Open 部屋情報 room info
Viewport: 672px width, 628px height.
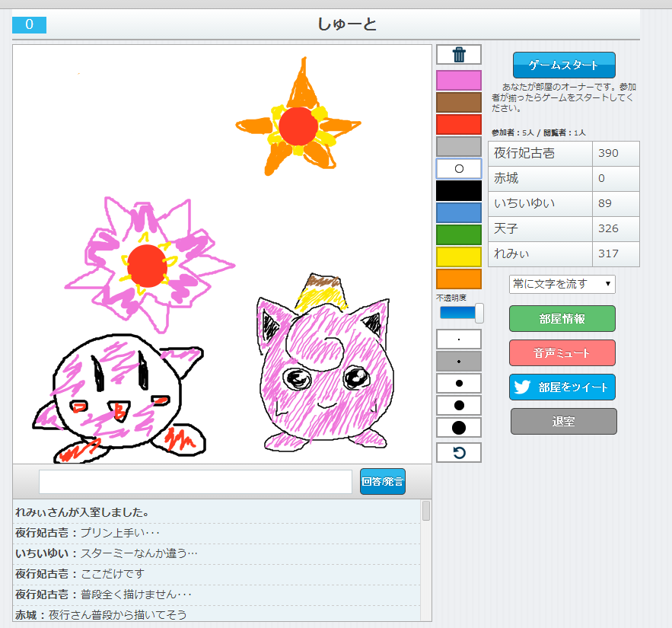[x=562, y=318]
